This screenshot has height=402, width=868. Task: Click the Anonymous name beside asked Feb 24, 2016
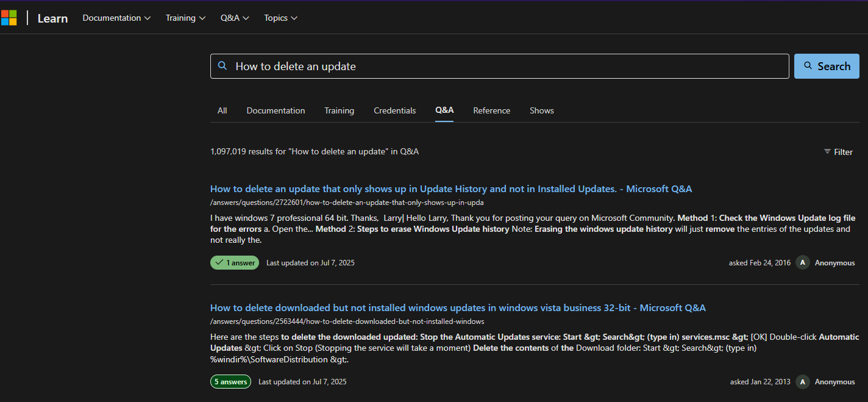[x=834, y=263]
